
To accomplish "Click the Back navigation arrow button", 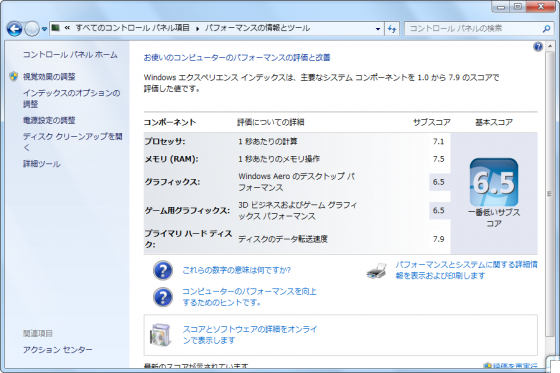I will coord(14,29).
